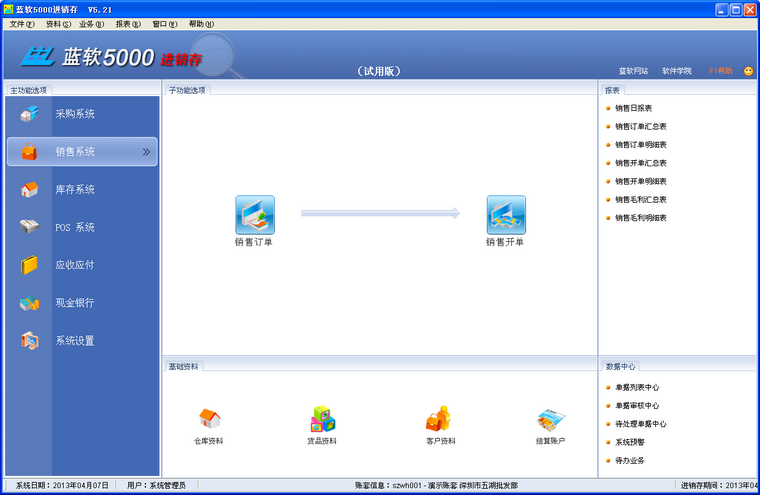The width and height of the screenshot is (760, 495).
Task: Open the 销售开单明细表 report
Action: pyautogui.click(x=640, y=181)
